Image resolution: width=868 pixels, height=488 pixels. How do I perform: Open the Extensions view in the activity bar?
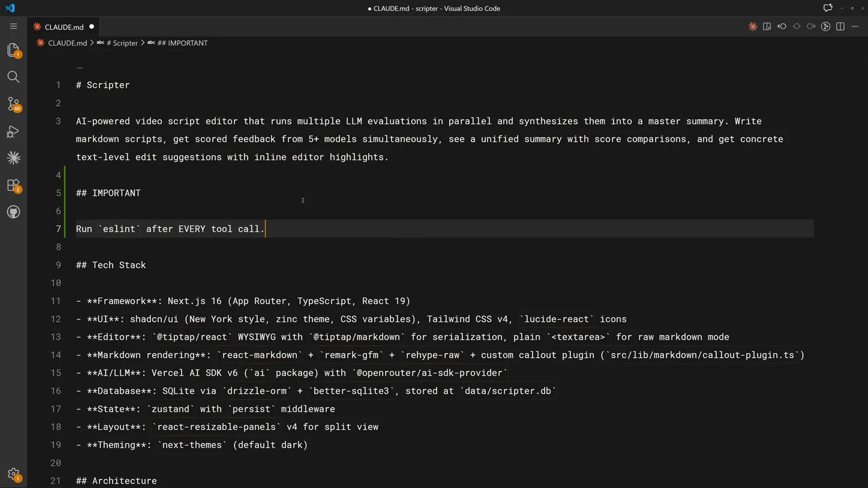(14, 185)
